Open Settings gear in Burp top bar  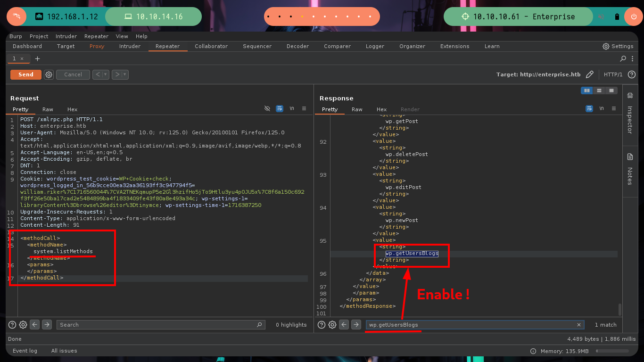(606, 46)
